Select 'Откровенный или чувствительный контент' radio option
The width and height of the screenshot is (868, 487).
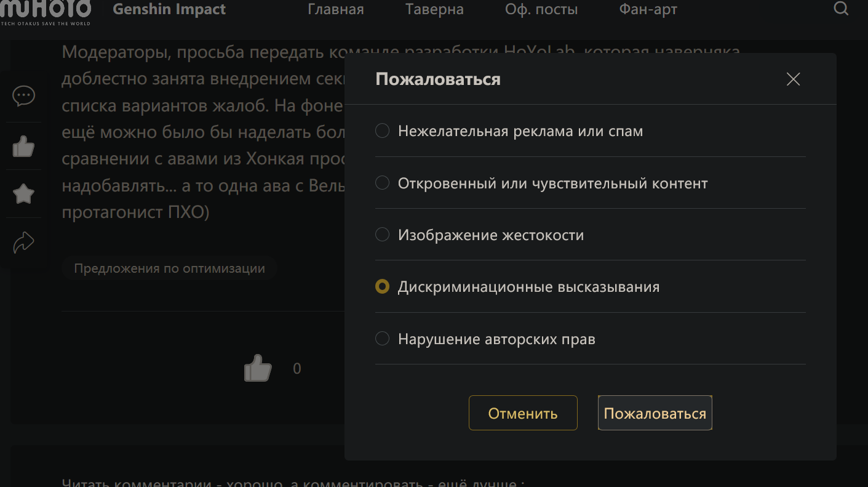pos(383,183)
